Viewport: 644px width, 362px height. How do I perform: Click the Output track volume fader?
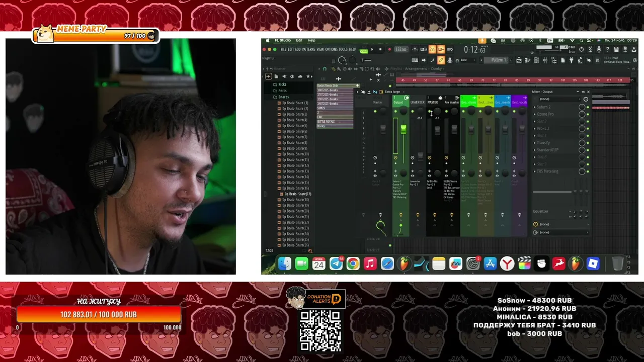tap(403, 129)
